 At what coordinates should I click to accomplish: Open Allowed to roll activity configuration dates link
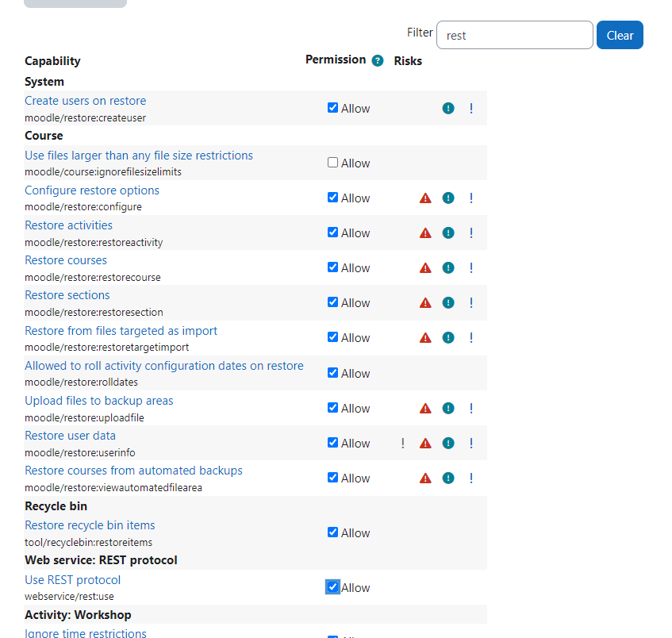pos(164,366)
